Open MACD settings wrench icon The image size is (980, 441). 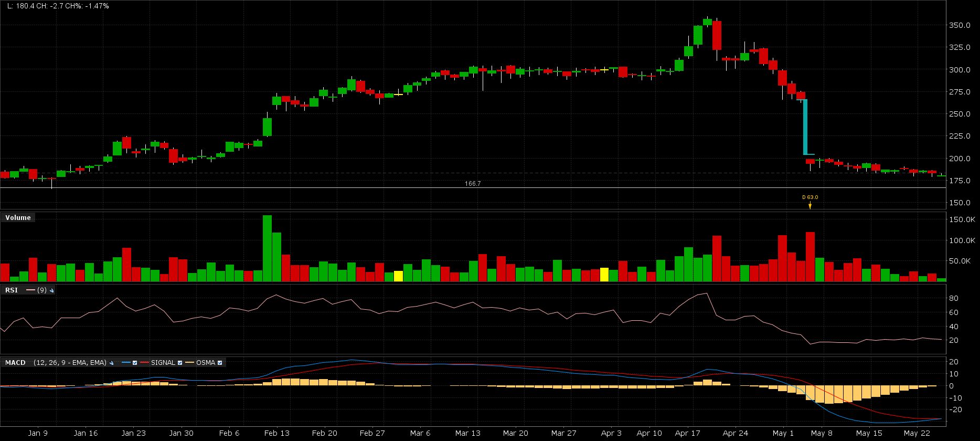[111, 363]
